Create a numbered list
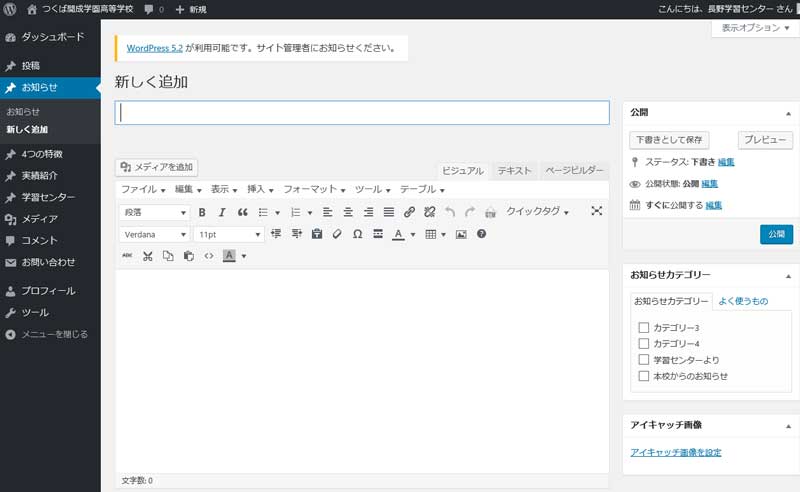 [x=295, y=212]
